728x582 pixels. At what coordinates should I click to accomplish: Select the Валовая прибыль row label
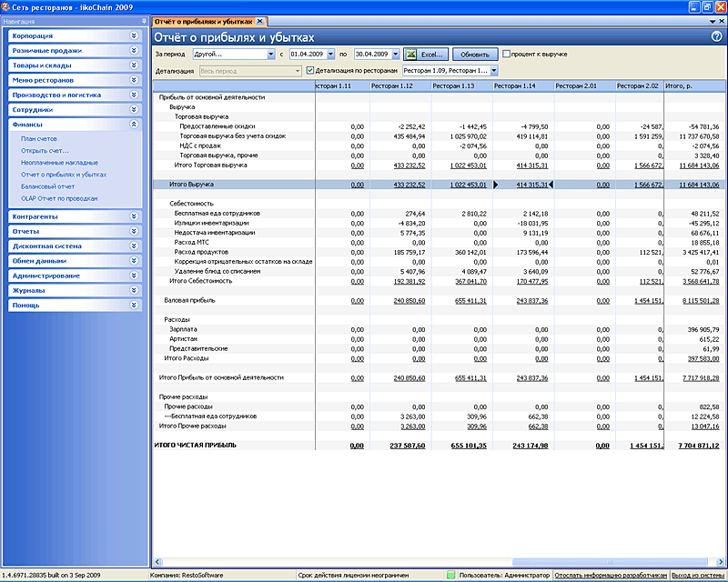point(189,300)
